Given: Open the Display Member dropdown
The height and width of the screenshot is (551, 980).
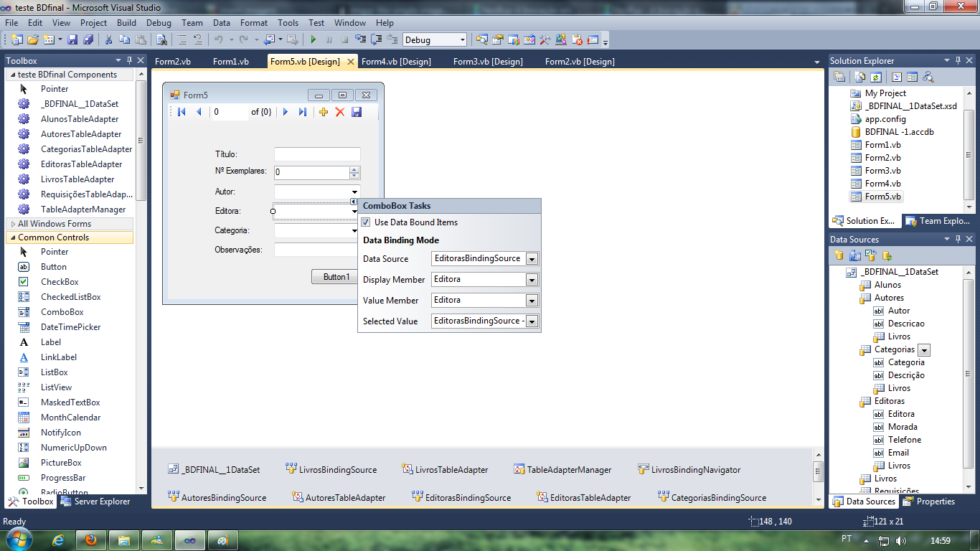Looking at the screenshot, I should (x=532, y=280).
